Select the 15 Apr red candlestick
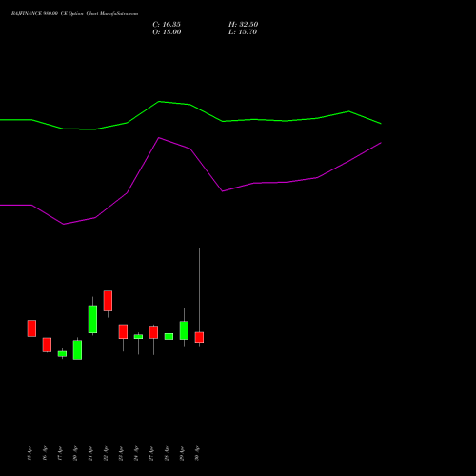This screenshot has width=476, height=476. pos(31,328)
